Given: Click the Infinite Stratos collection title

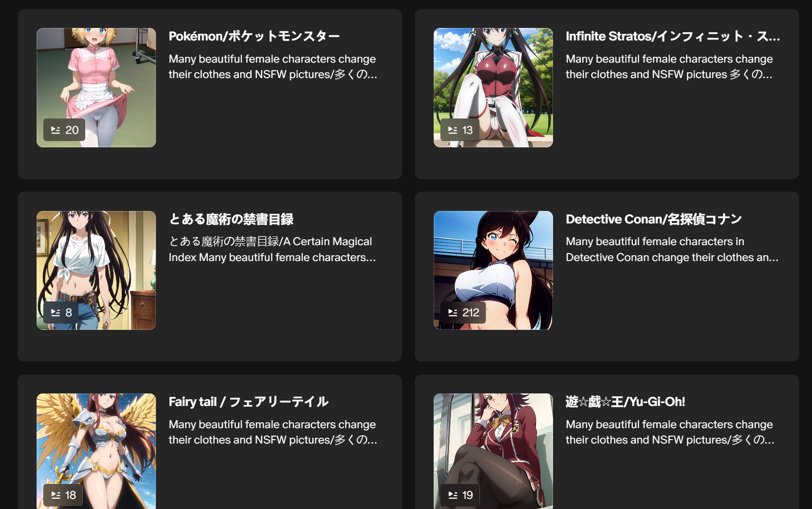Looking at the screenshot, I should click(x=673, y=36).
